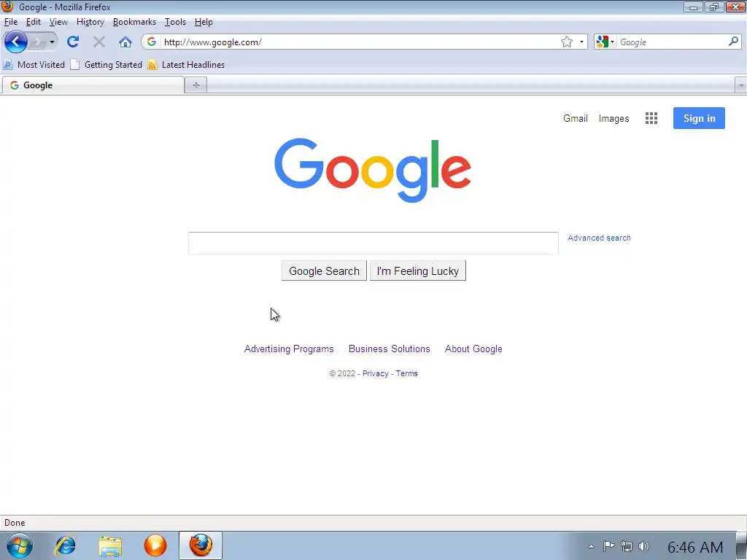Click the Firefox toolbar Google search box
The height and width of the screenshot is (560, 747).
672,42
